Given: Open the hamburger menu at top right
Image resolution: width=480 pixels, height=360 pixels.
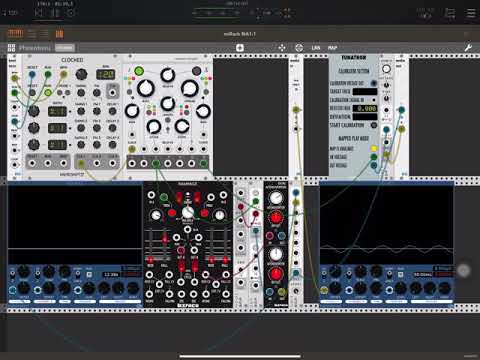Looking at the screenshot, I should [x=471, y=13].
